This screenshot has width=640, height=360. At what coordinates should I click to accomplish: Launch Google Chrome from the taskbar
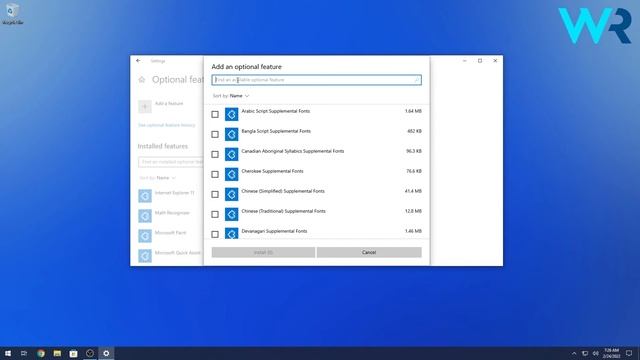pyautogui.click(x=41, y=353)
